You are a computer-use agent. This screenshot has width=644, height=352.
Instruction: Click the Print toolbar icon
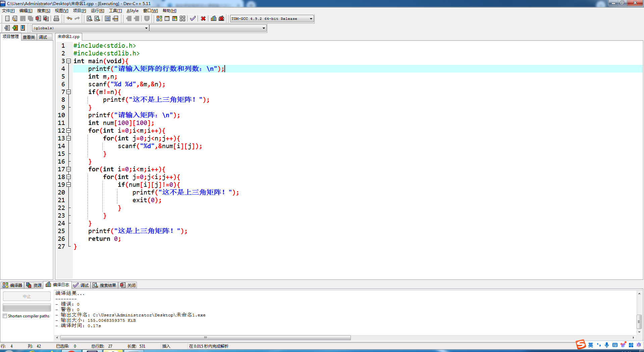(x=56, y=18)
